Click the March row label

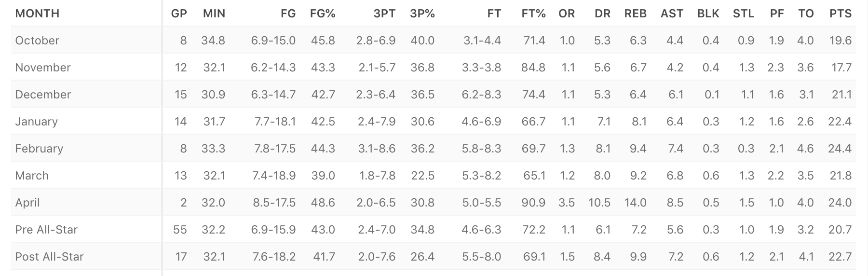tap(32, 176)
